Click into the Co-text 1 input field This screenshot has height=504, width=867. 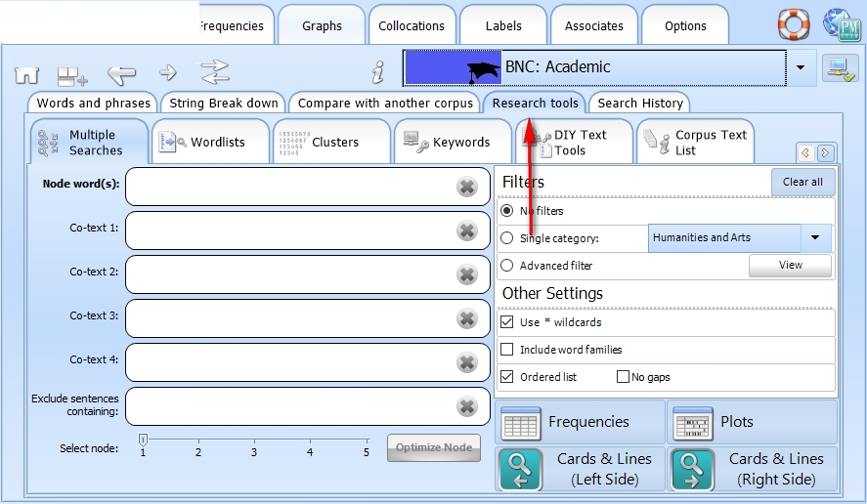pos(308,231)
